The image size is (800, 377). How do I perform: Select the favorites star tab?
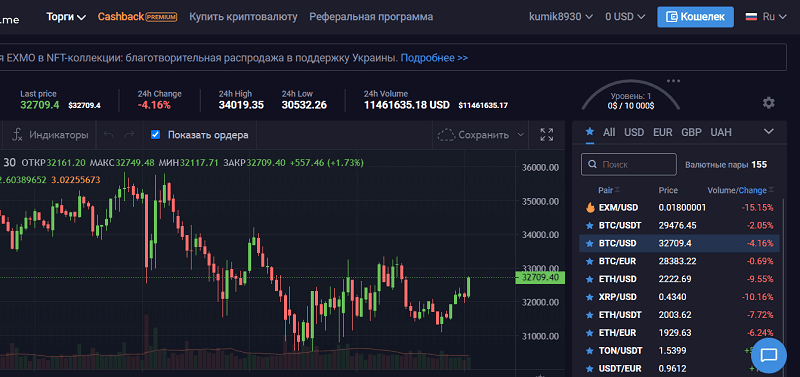pos(590,132)
